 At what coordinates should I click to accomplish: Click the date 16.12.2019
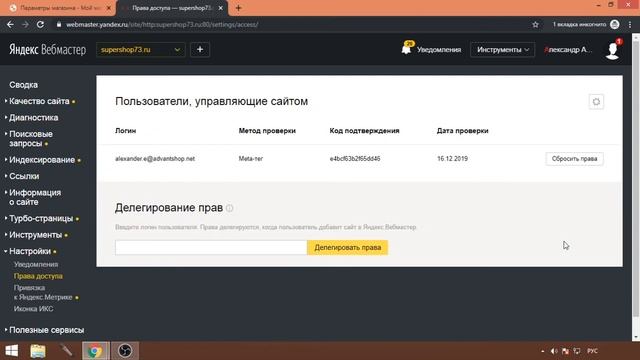tap(452, 159)
